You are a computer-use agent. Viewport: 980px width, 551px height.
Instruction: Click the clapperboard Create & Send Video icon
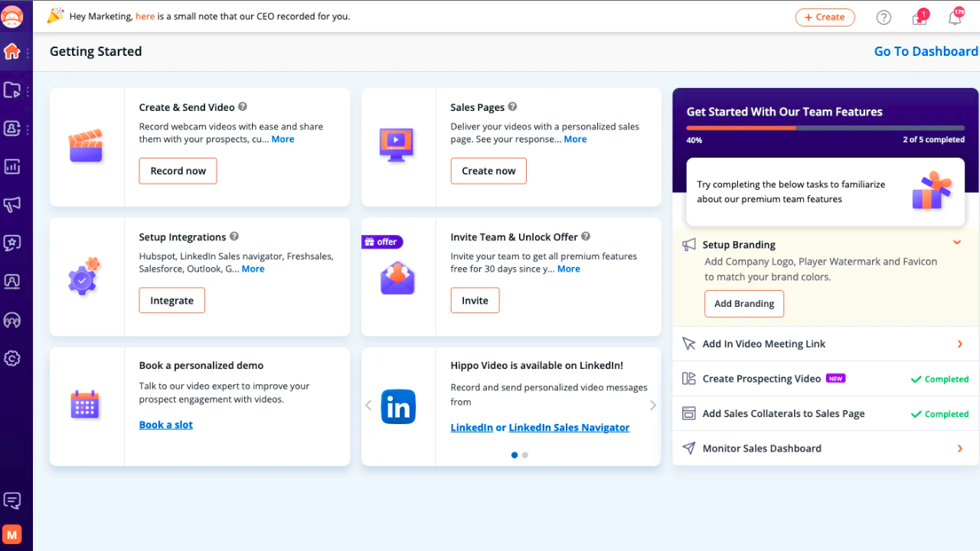[86, 145]
